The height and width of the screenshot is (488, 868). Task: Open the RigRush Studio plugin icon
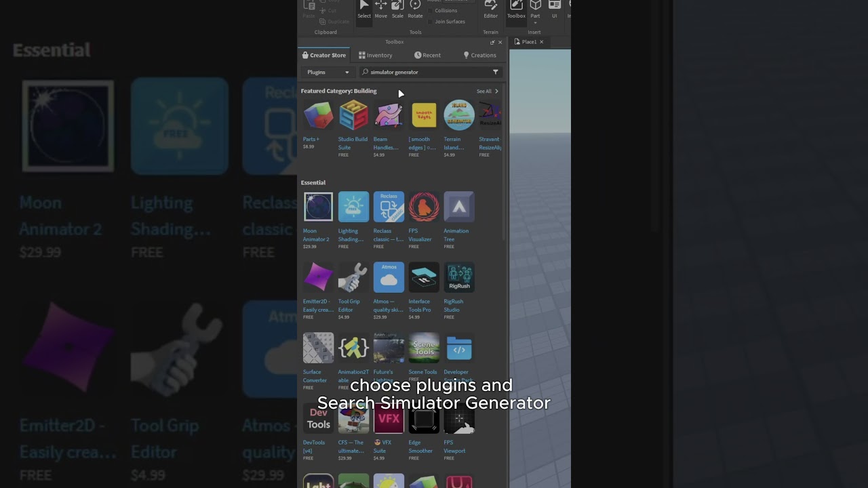click(x=459, y=277)
